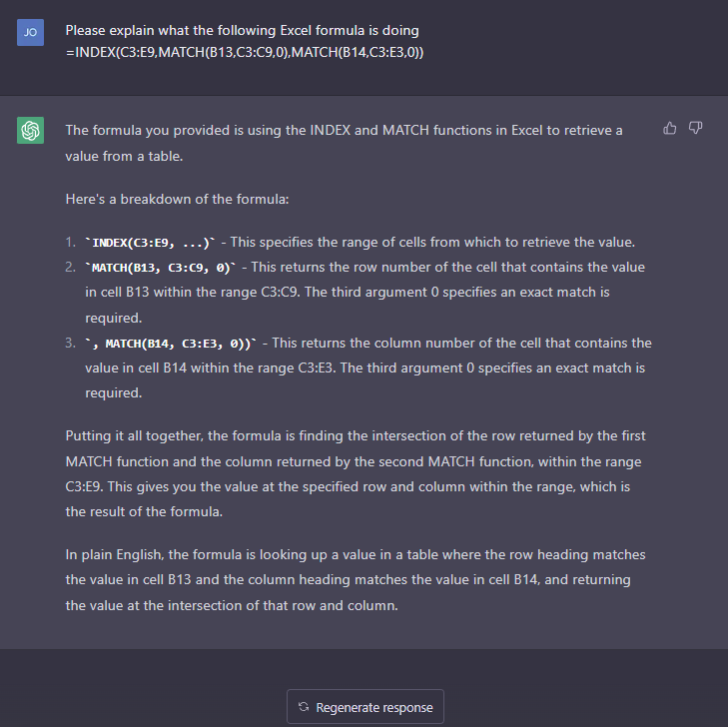
Task: Click the =INDEX formula line in the prompt
Action: [245, 52]
